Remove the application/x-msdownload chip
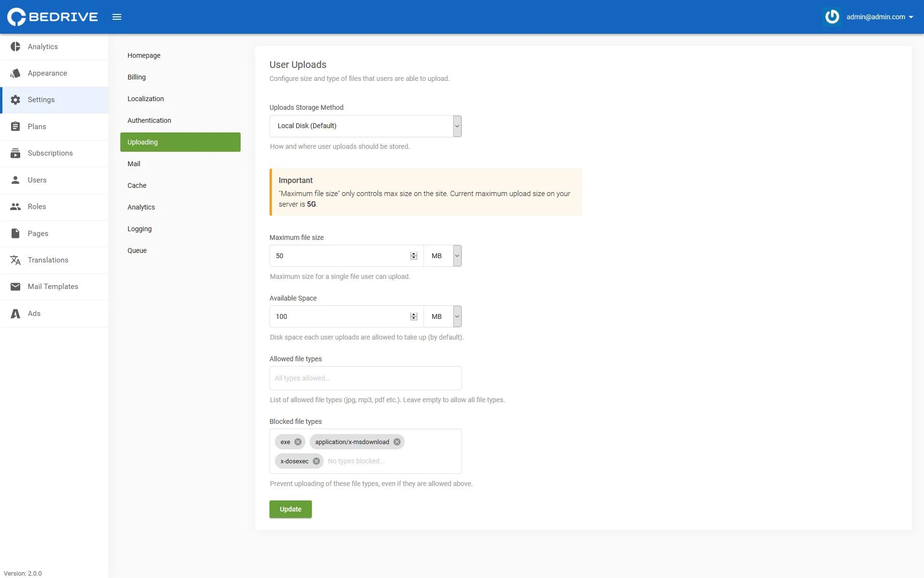The height and width of the screenshot is (578, 924). tap(397, 442)
